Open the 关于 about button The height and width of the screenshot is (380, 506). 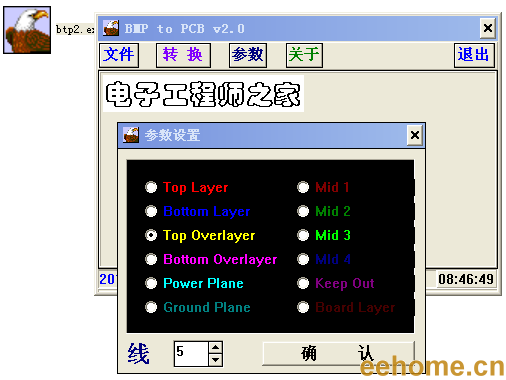tap(304, 55)
